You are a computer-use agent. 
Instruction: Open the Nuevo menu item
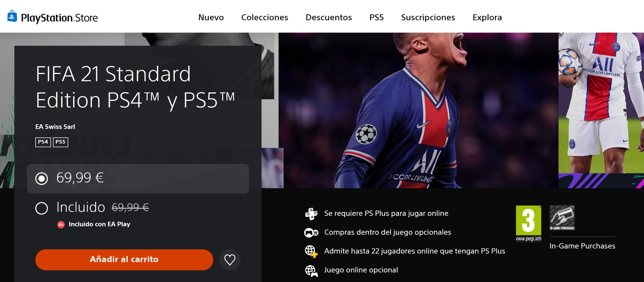pos(211,17)
